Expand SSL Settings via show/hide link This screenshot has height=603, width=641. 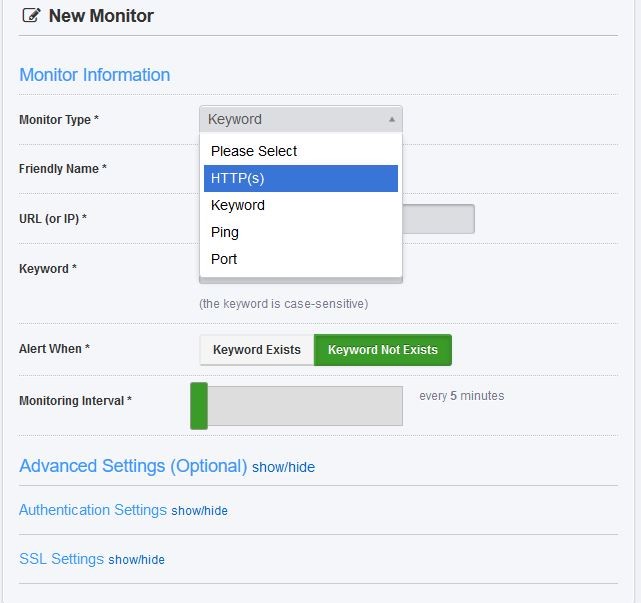[x=136, y=560]
